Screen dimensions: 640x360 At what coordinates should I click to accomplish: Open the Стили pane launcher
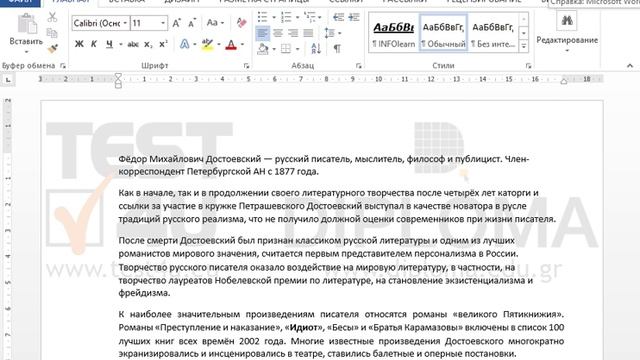(x=528, y=66)
